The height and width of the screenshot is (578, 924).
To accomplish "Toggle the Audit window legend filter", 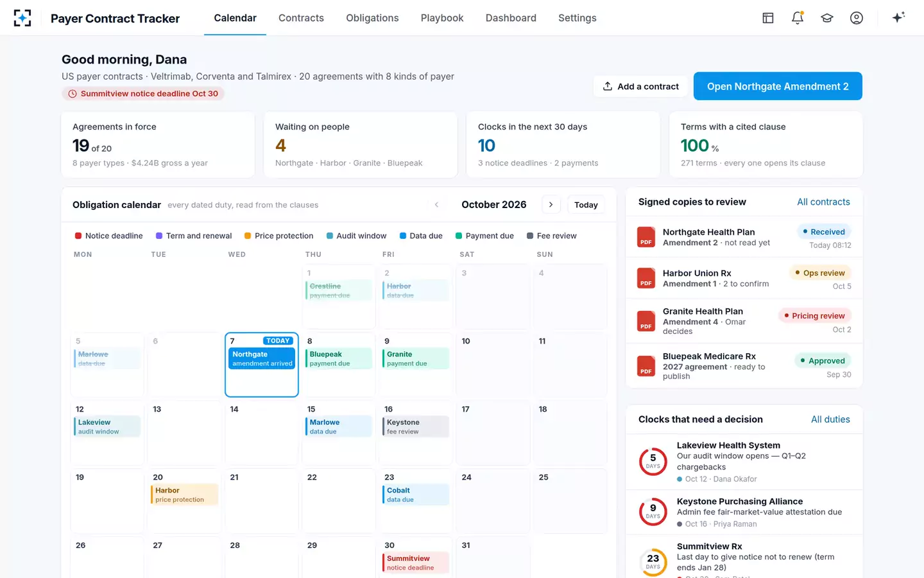I will click(x=356, y=236).
